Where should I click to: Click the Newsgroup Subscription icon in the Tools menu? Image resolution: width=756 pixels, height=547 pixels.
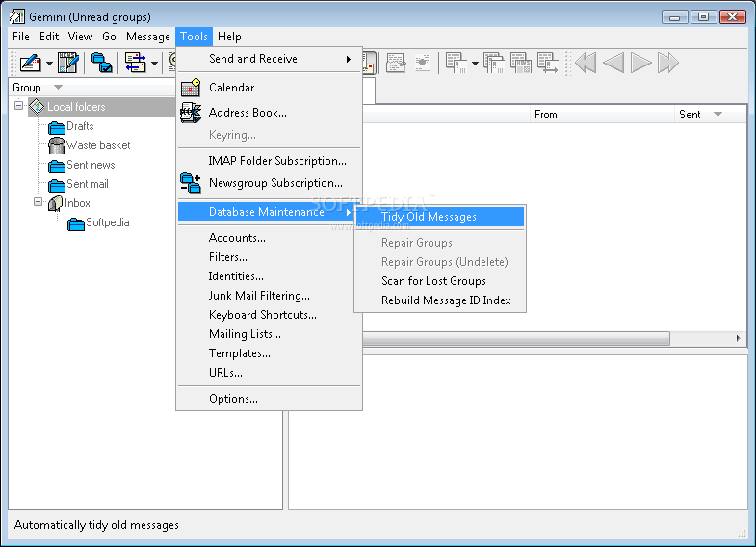(191, 183)
